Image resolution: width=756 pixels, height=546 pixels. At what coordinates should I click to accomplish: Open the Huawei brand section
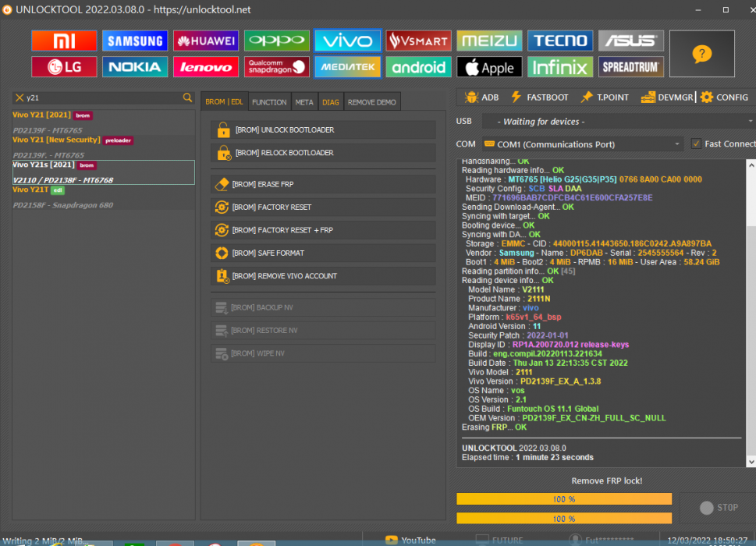206,41
